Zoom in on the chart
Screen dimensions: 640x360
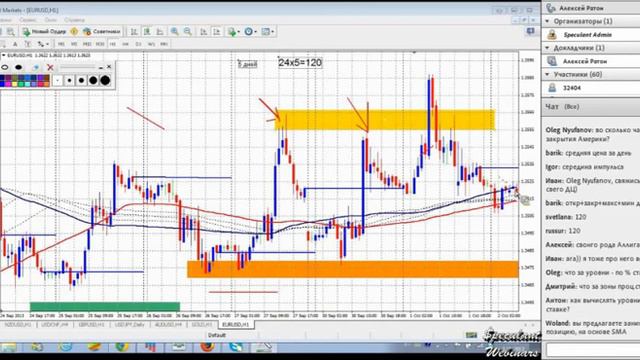pos(175,31)
